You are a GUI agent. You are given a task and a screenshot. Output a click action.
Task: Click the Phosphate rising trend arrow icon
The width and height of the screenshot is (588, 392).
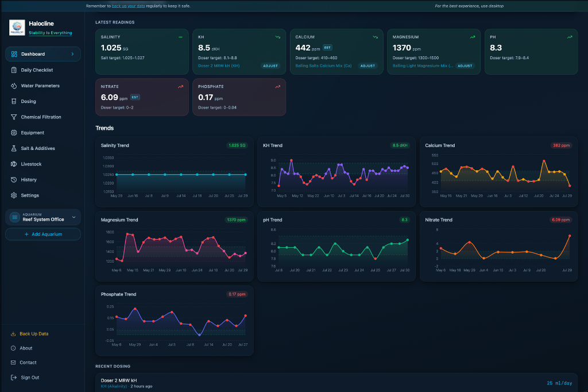[x=278, y=87]
